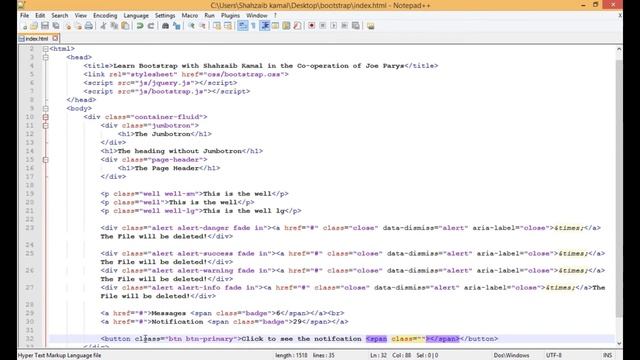Collapse the html tag fold on line 2
Screen dimensions: 640x360
point(46,49)
